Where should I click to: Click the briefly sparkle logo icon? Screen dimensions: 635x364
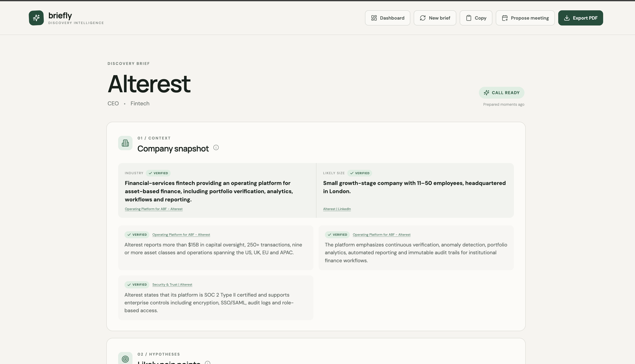[x=36, y=18]
